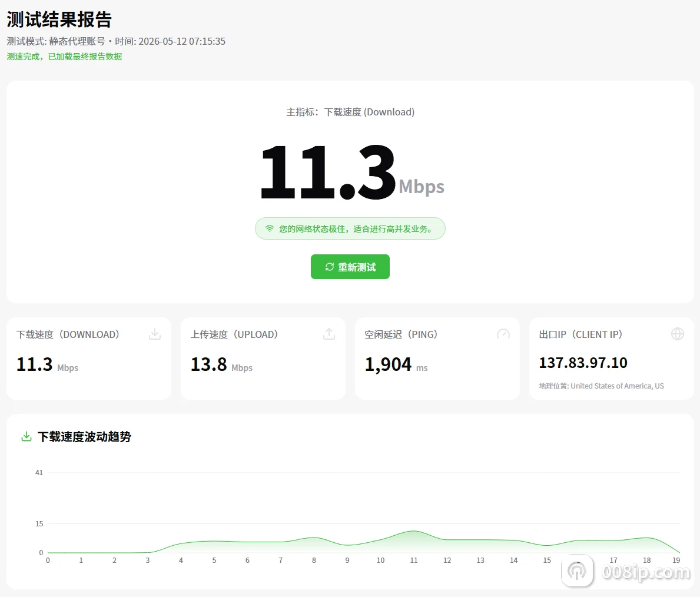700x597 pixels.
Task: Click the 下载速度波动趋势 chart title
Action: point(84,437)
